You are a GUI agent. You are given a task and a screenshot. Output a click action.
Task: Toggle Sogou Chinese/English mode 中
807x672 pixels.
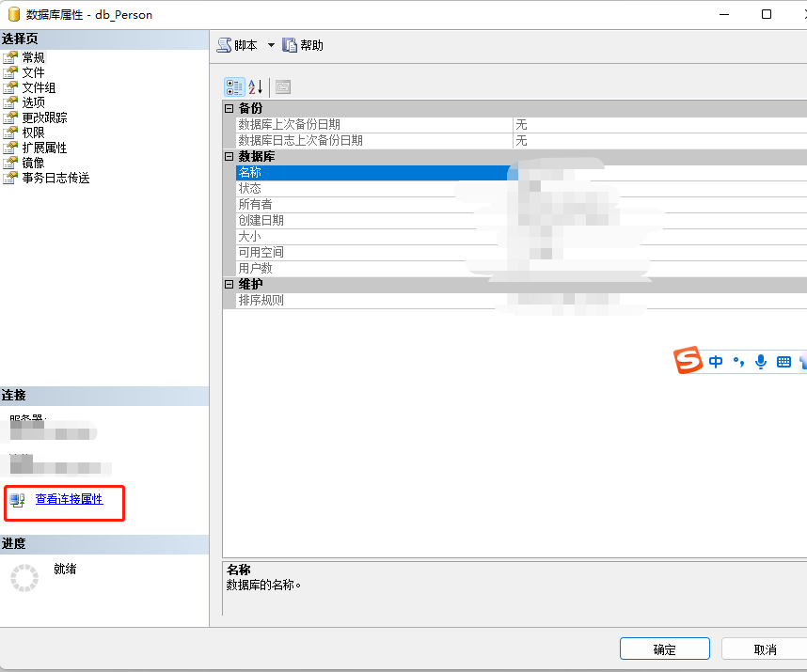tap(716, 362)
